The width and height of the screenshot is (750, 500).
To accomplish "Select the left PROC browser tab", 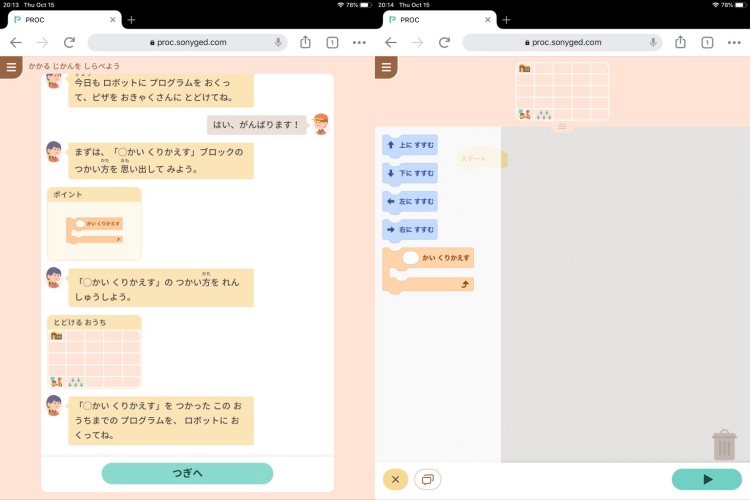I will [x=65, y=20].
